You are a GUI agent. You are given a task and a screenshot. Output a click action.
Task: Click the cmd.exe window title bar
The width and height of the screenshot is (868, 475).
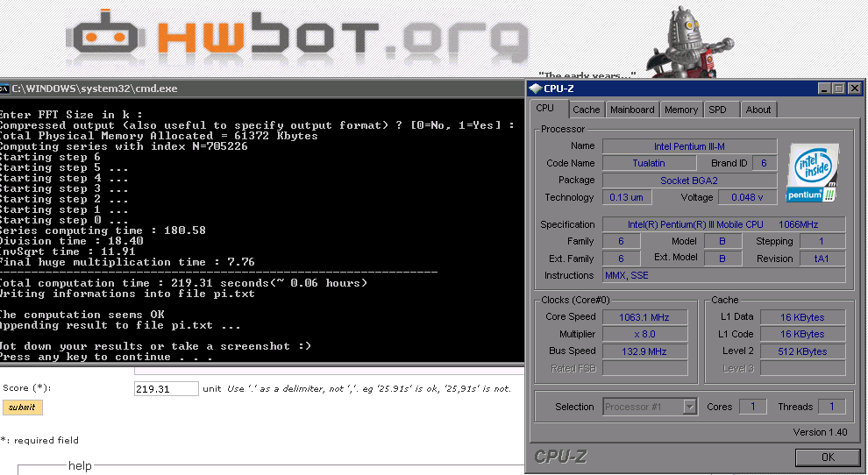pos(262,89)
